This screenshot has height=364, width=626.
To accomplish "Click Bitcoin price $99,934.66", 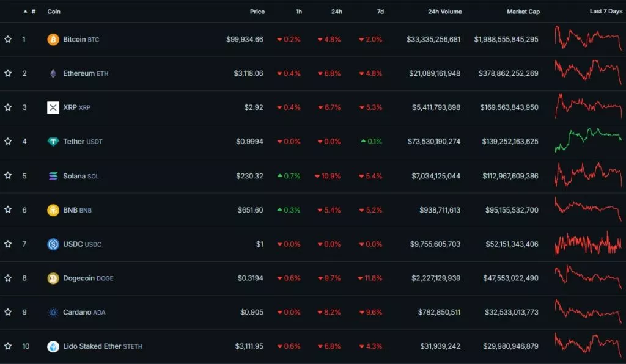I will pyautogui.click(x=245, y=39).
